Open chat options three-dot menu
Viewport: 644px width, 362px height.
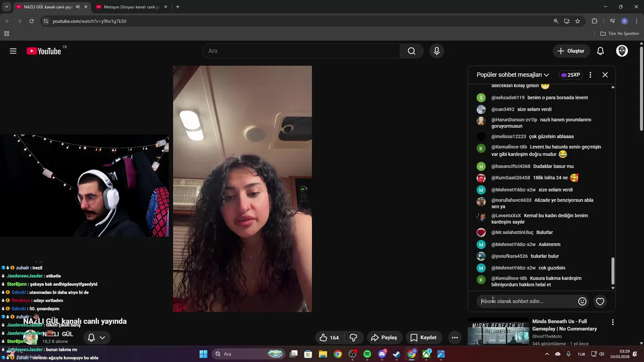[x=590, y=74]
